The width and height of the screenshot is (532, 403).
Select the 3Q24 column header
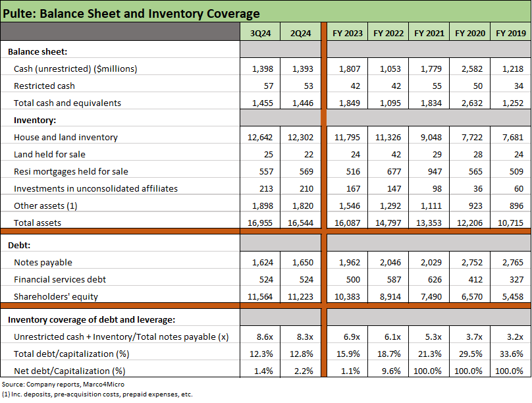tap(260, 33)
